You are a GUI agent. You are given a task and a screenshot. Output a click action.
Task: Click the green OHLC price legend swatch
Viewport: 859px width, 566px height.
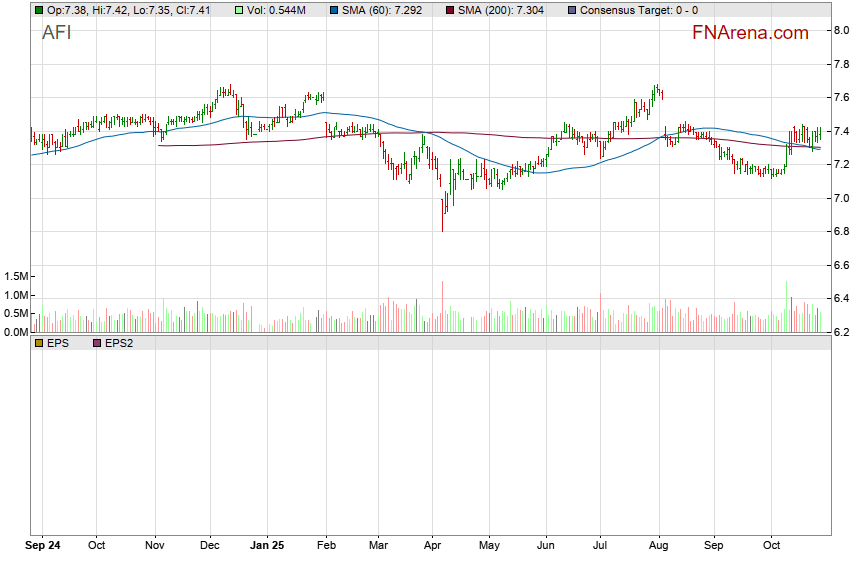tap(39, 10)
